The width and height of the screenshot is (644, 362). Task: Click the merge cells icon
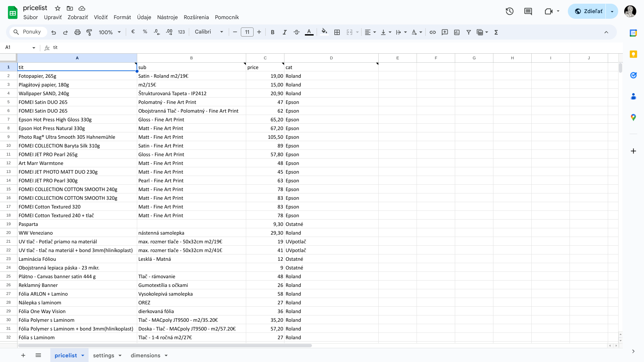(350, 32)
